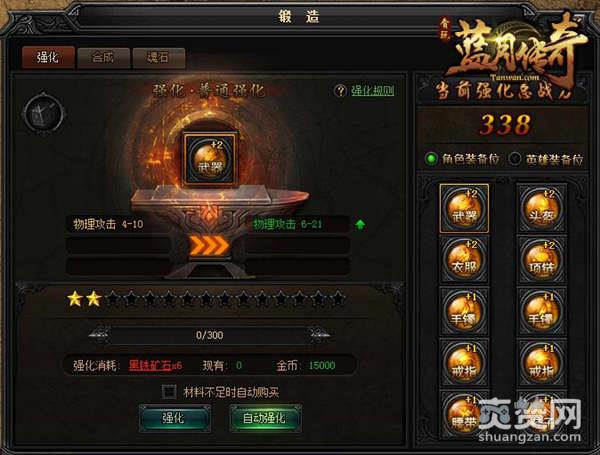Select 英雄装备位 radio option
The width and height of the screenshot is (600, 455).
[x=515, y=159]
